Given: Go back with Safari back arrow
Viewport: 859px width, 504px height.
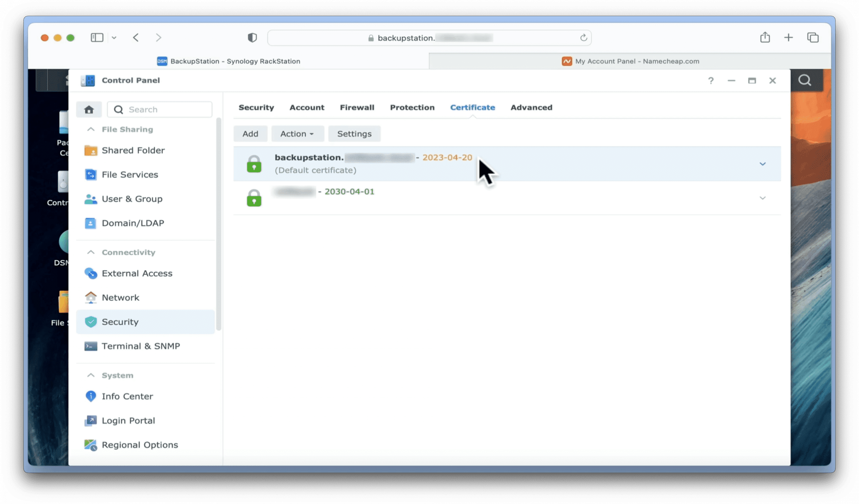Looking at the screenshot, I should click(x=136, y=38).
